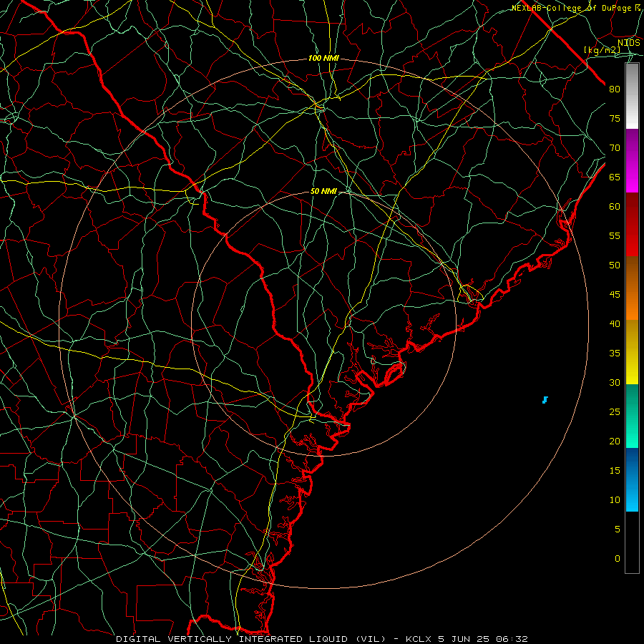Click the red band of the color scale

point(632,225)
